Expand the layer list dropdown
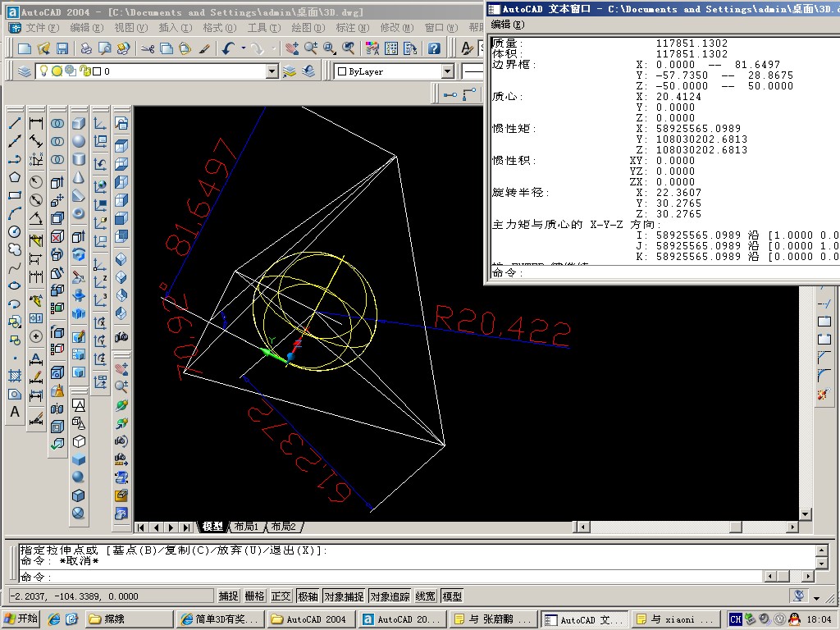Viewport: 840px width, 630px height. coord(272,71)
